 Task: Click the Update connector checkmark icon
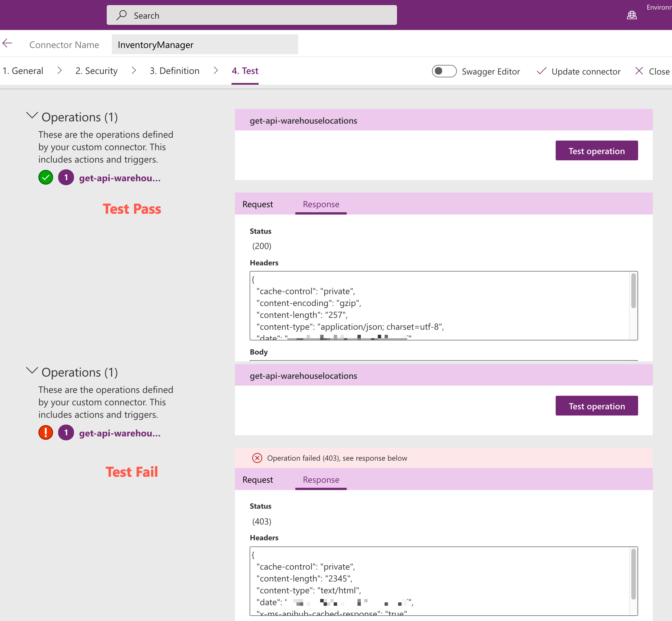click(541, 71)
